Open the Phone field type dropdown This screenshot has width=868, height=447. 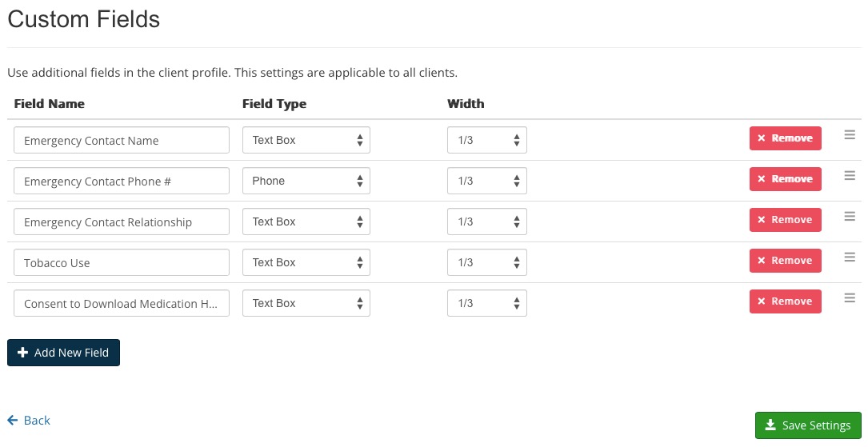point(306,181)
